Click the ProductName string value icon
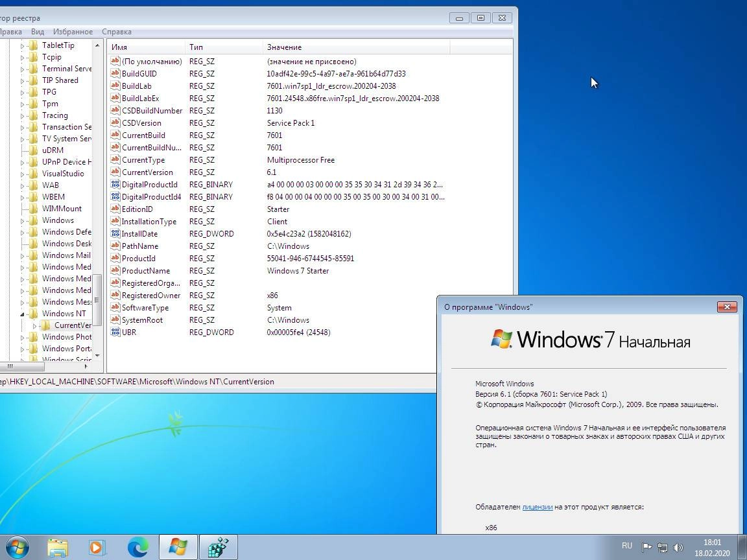 [x=115, y=270]
